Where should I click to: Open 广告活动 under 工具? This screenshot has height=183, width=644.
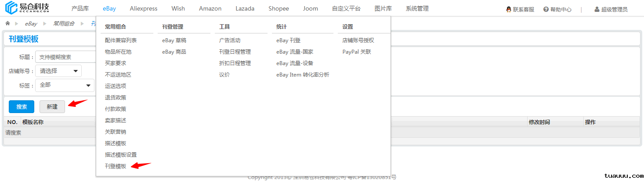tap(230, 40)
